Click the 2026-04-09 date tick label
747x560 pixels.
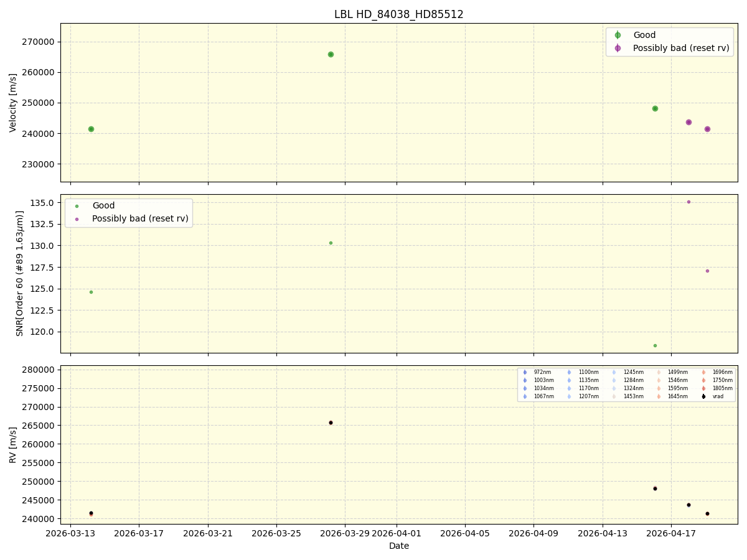(x=534, y=533)
